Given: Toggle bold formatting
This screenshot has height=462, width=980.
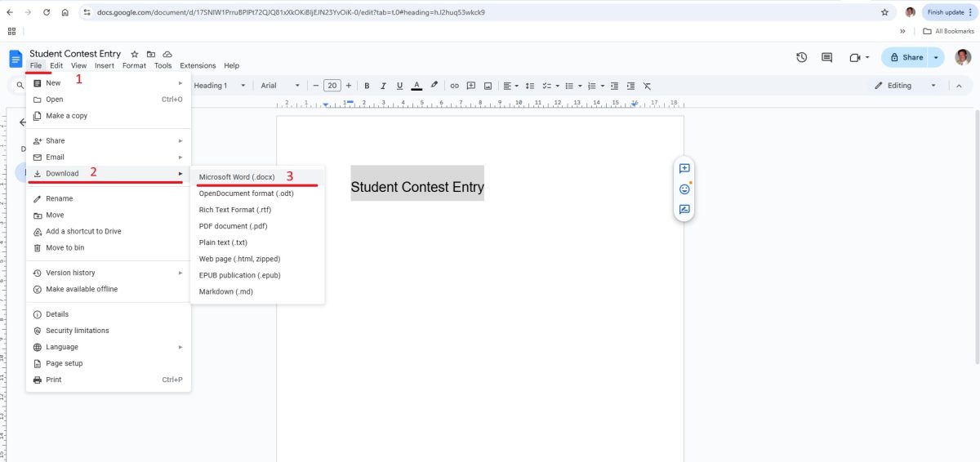Looking at the screenshot, I should point(367,86).
